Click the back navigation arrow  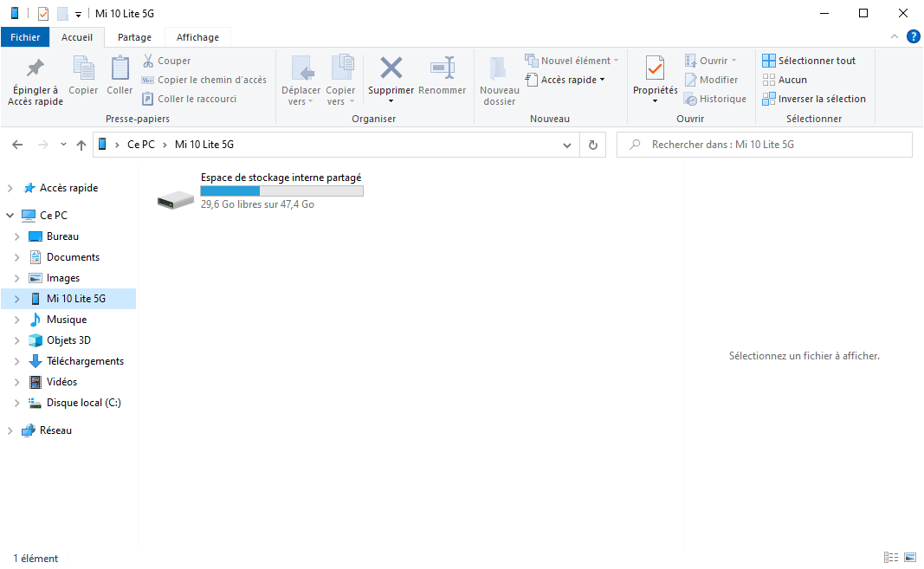point(18,145)
